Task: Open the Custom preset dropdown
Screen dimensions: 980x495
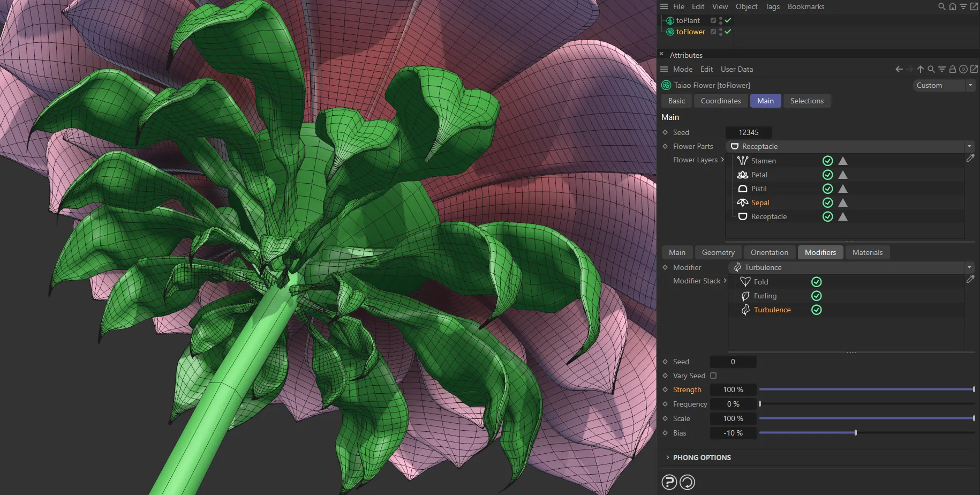Action: pyautogui.click(x=944, y=85)
